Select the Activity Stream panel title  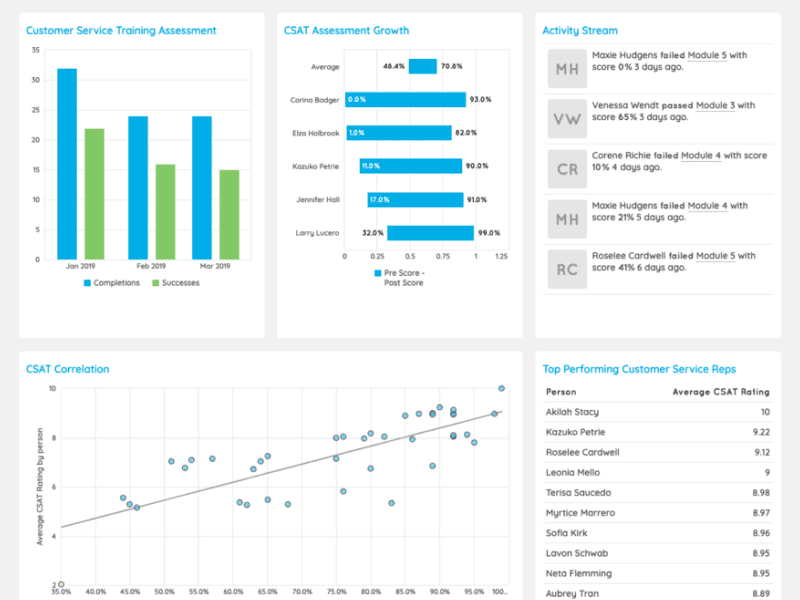tap(581, 30)
